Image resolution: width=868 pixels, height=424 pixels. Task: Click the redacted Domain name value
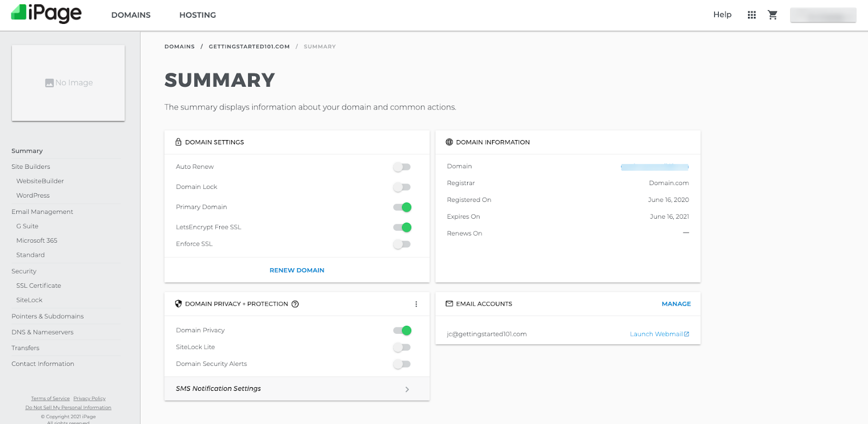(x=655, y=167)
